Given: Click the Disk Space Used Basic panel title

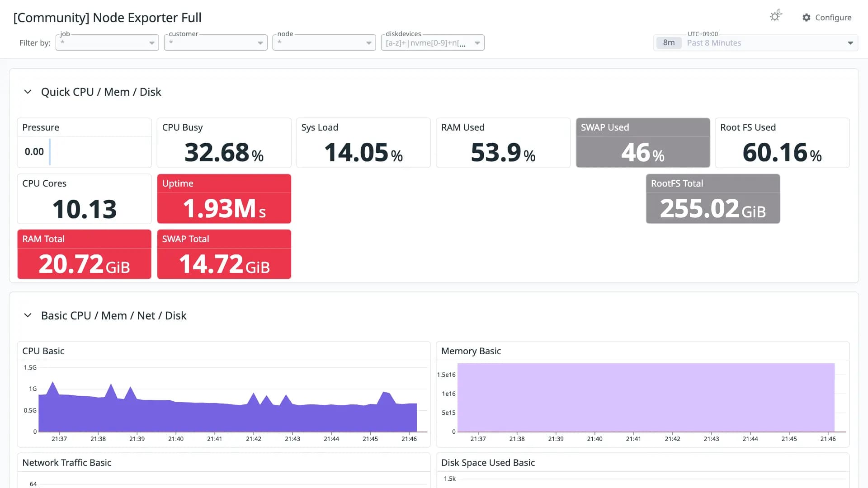Looking at the screenshot, I should pyautogui.click(x=488, y=463).
